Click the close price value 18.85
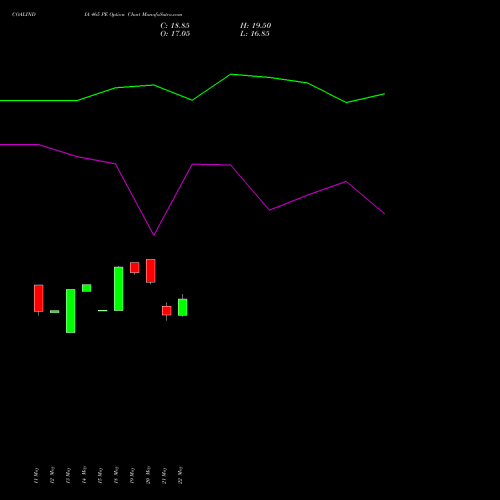The width and height of the screenshot is (500, 500). coord(180,26)
